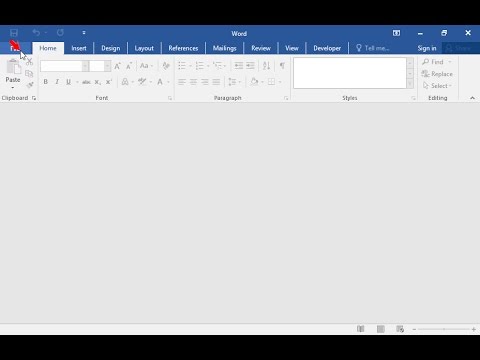
Task: Click the zoom slider in status bar
Action: (x=444, y=329)
